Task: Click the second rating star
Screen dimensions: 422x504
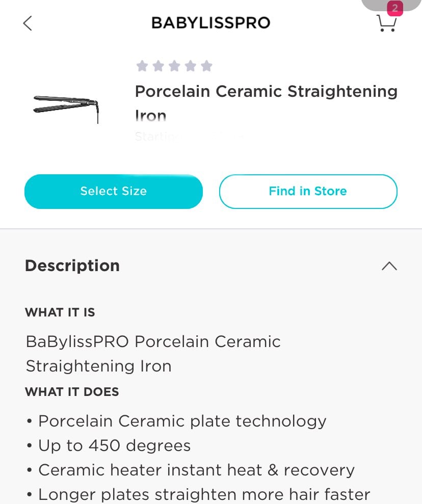Action: point(158,66)
